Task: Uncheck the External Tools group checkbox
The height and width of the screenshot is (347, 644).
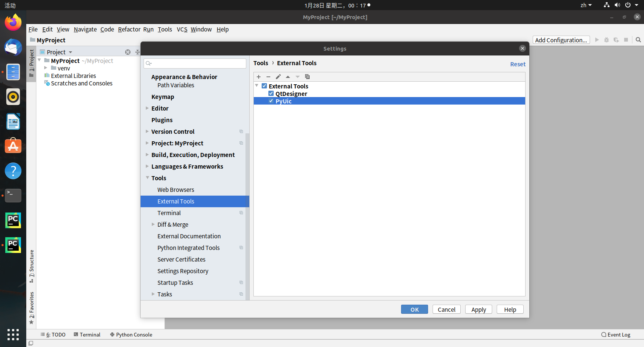Action: 264,86
